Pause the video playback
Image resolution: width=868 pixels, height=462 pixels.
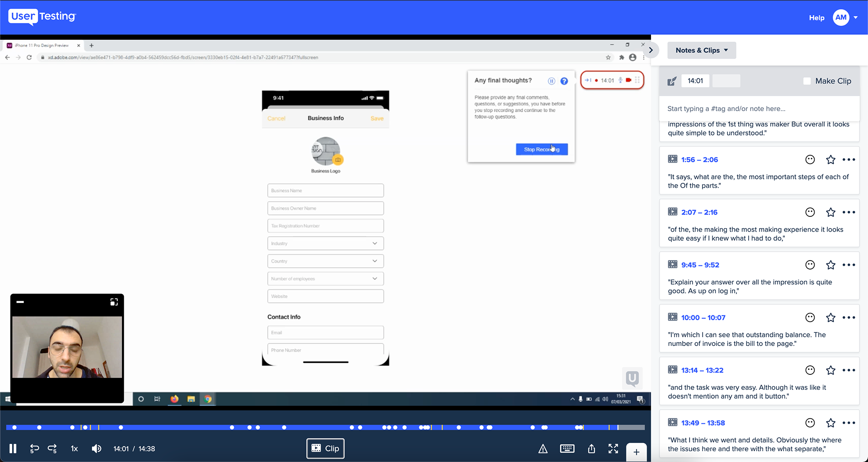pyautogui.click(x=13, y=448)
